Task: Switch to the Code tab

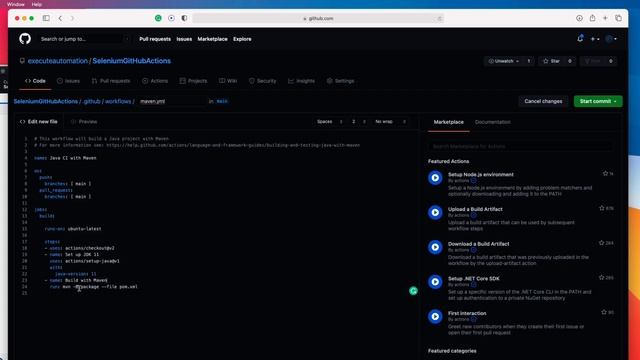Action: coord(35,81)
